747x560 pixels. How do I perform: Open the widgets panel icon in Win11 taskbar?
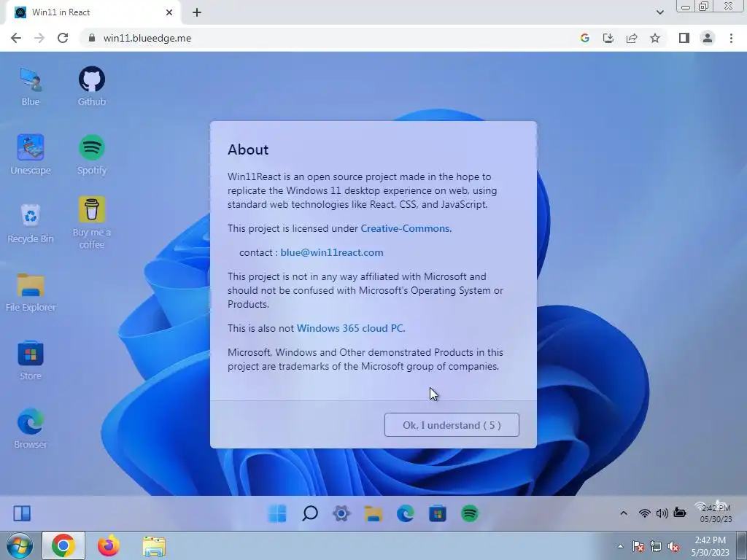point(22,513)
